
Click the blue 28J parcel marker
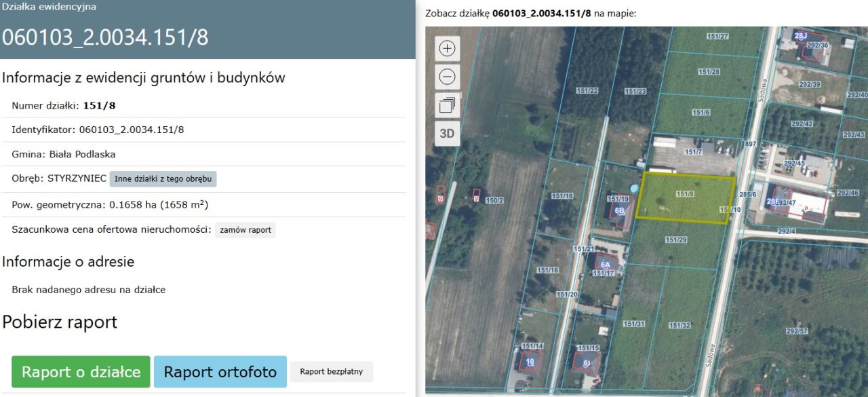click(x=800, y=34)
